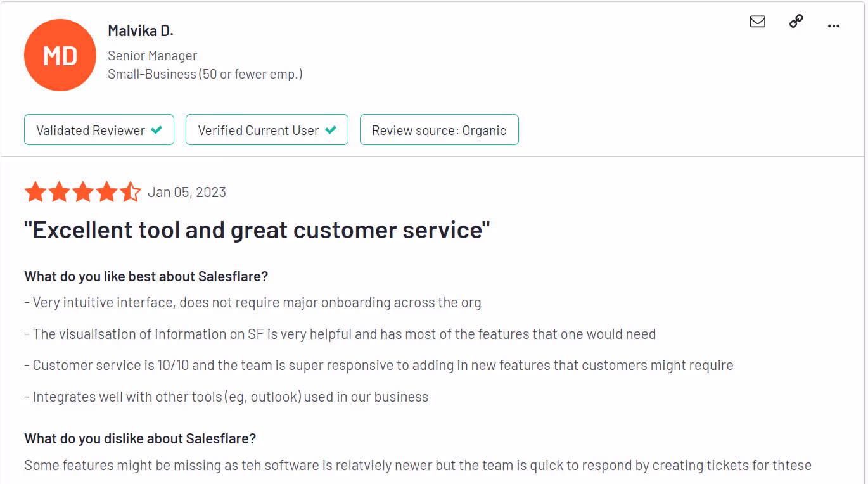Toggle the Review source: Organic badge
Viewport: 868px width, 484px height.
(x=439, y=129)
